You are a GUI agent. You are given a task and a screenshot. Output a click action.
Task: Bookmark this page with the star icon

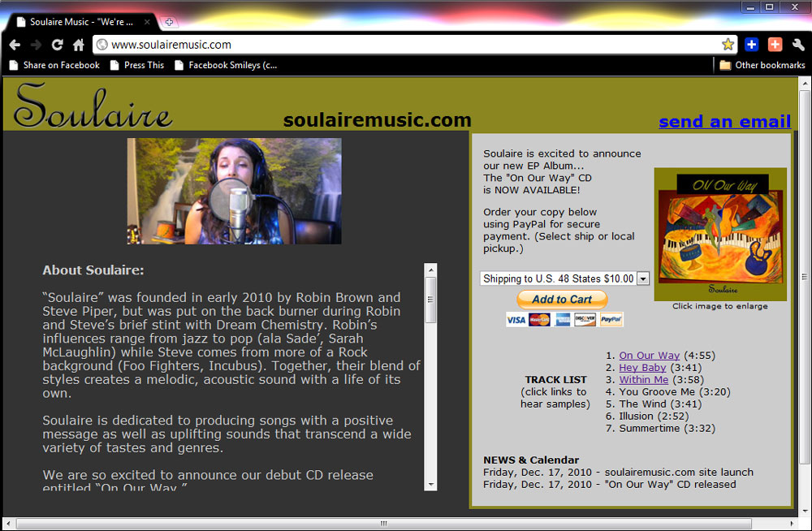click(728, 45)
